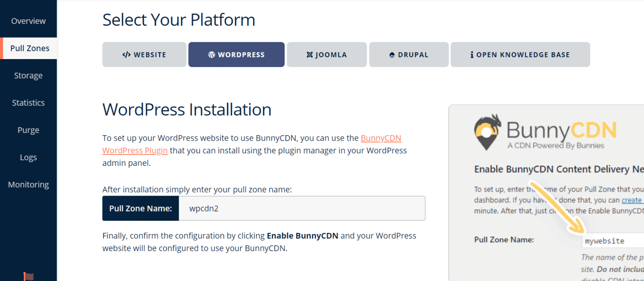Open the Overview sidebar item

point(29,21)
